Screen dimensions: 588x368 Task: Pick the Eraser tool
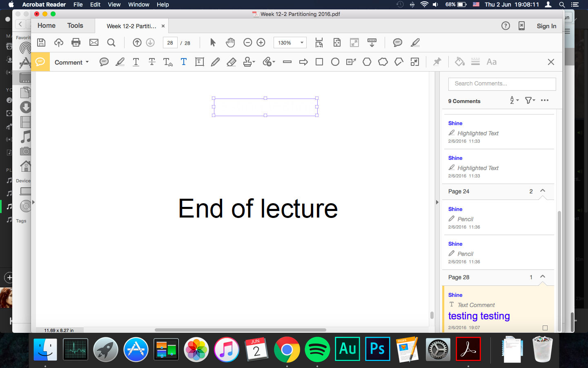coord(232,62)
